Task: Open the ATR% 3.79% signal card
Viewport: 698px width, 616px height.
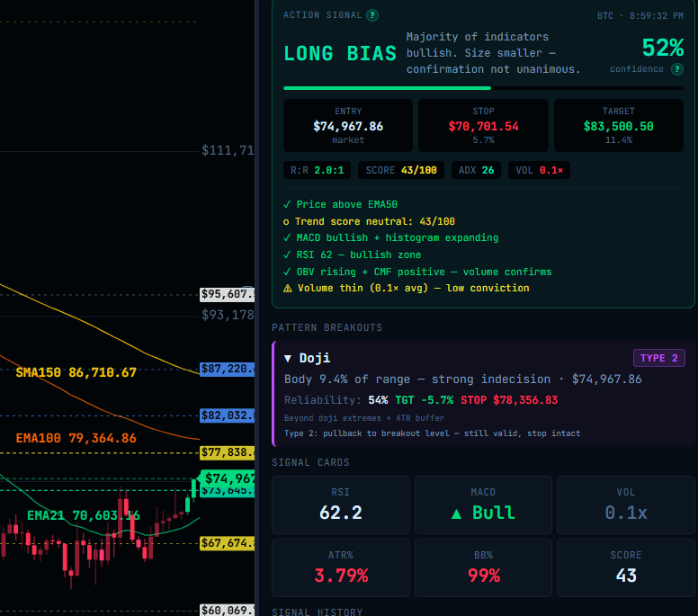Action: coord(341,568)
